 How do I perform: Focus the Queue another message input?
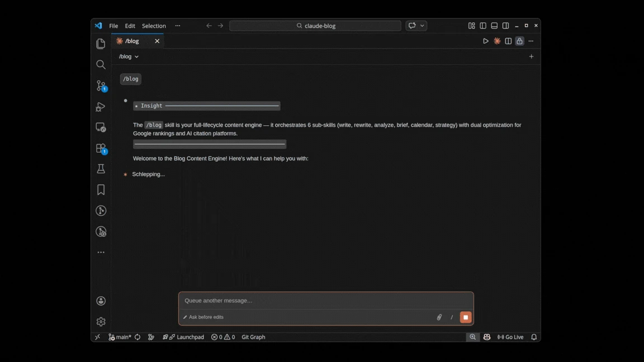point(326,301)
